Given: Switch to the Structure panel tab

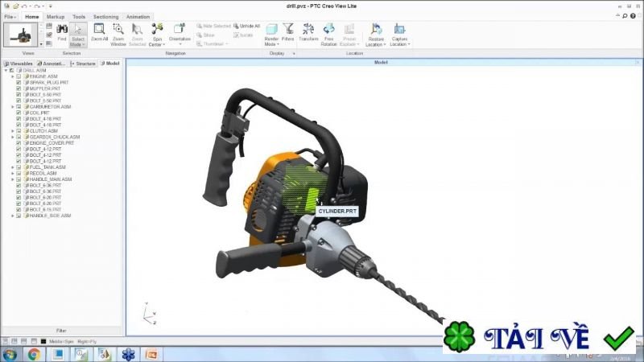Looking at the screenshot, I should point(84,64).
